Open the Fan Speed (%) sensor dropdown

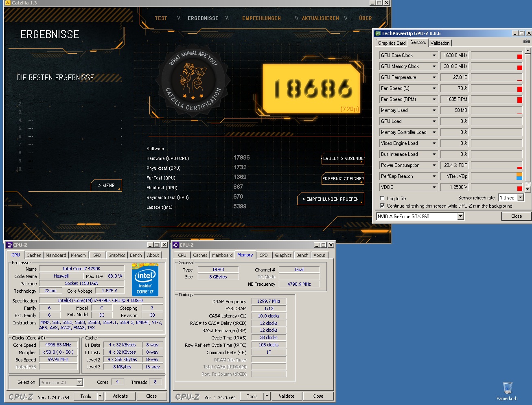pos(434,88)
